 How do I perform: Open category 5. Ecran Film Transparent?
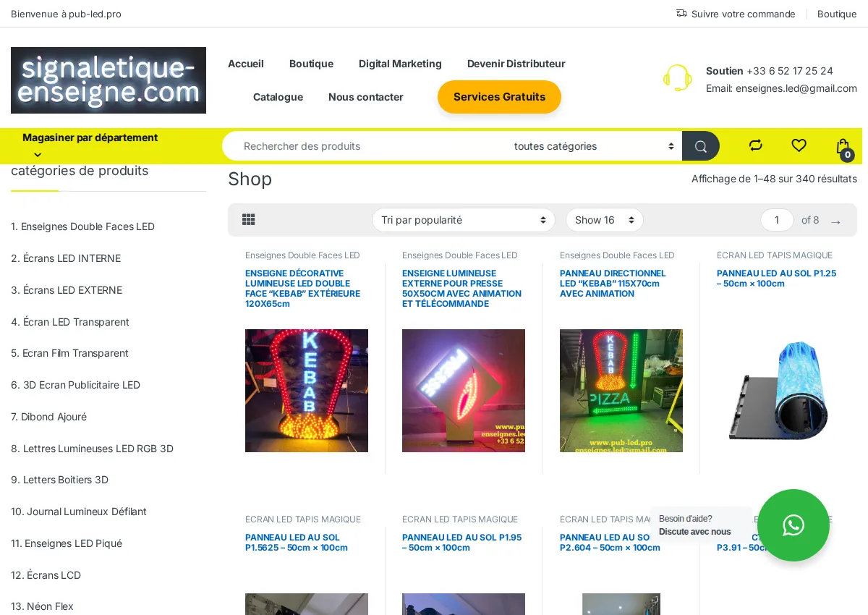click(69, 353)
